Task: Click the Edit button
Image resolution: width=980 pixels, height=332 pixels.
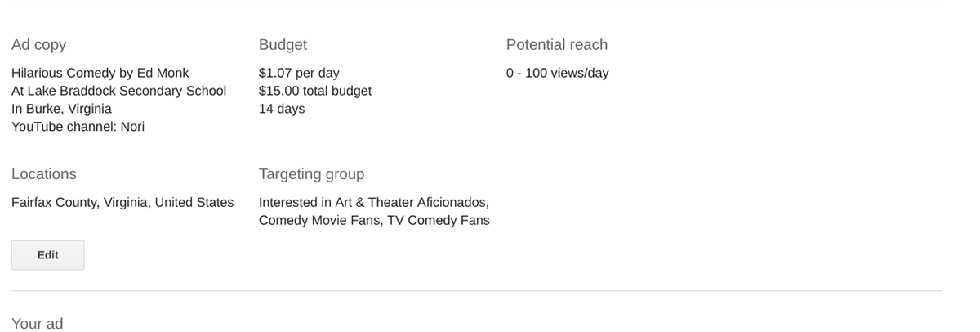Action: (x=47, y=255)
